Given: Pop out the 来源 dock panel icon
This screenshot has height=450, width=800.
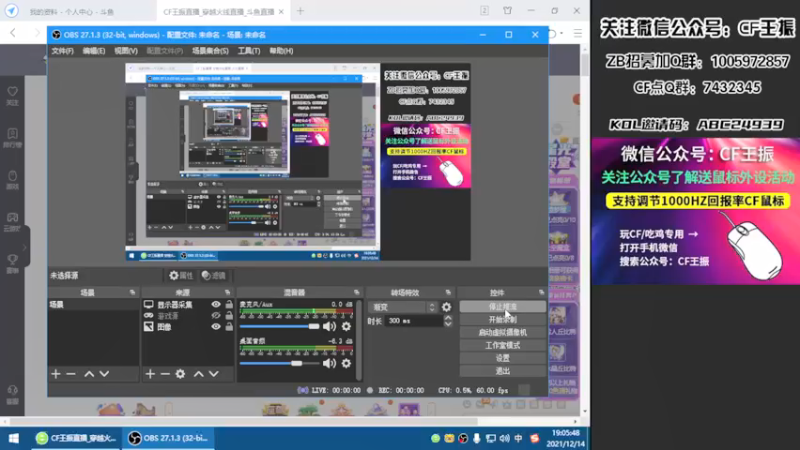Looking at the screenshot, I should (228, 292).
